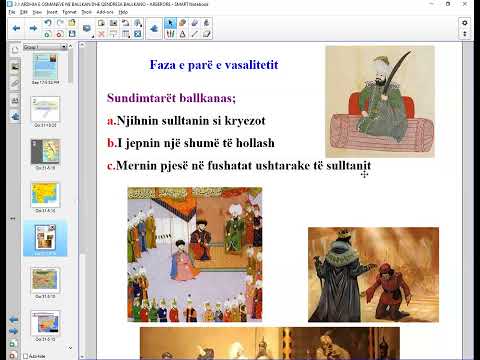
Task: Choose the multi-pen crayons tool icon
Action: (x=170, y=34)
